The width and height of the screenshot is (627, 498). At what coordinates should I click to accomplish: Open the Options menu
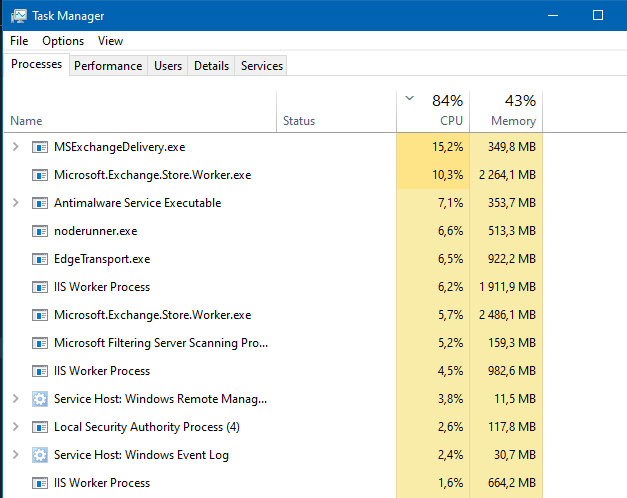click(x=63, y=41)
